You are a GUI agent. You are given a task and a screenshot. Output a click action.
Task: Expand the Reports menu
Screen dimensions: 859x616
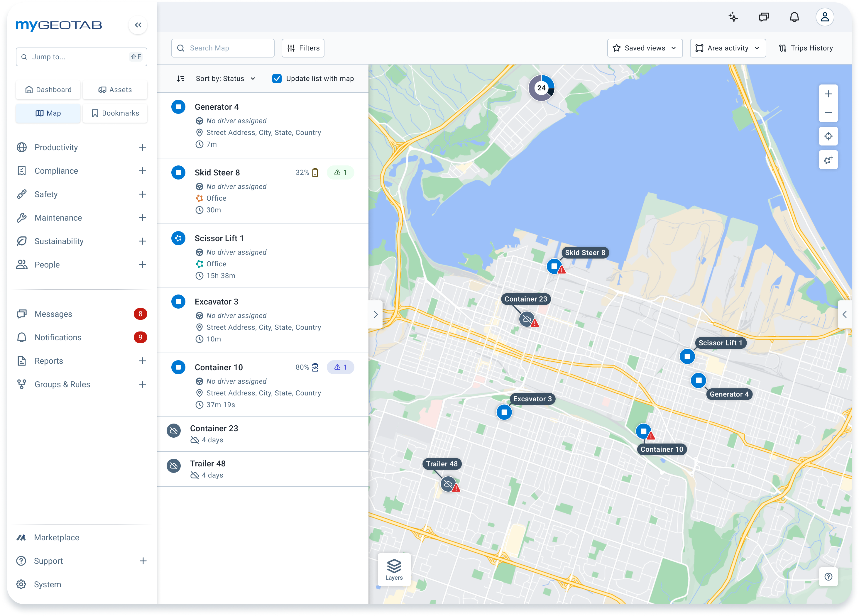[x=142, y=361]
